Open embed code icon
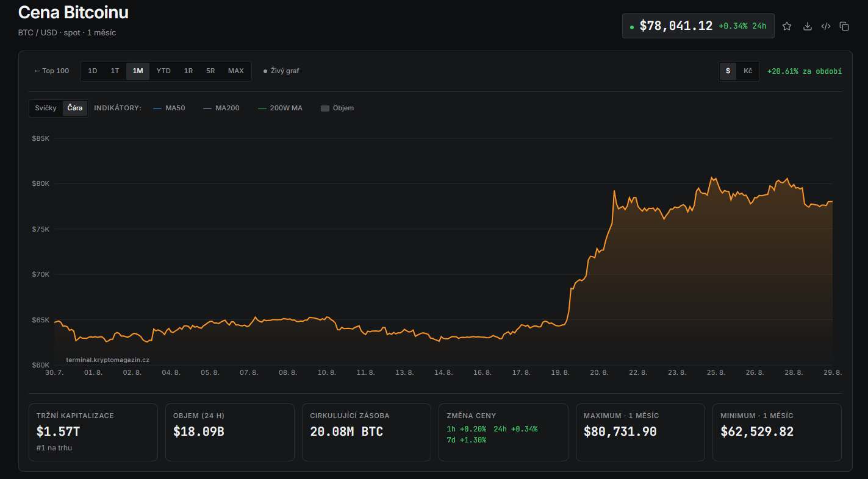Screen dimensions: 868x479 [x=826, y=26]
